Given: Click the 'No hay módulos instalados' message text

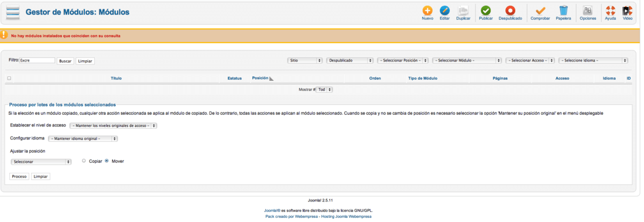Looking at the screenshot, I should pyautogui.click(x=66, y=36).
